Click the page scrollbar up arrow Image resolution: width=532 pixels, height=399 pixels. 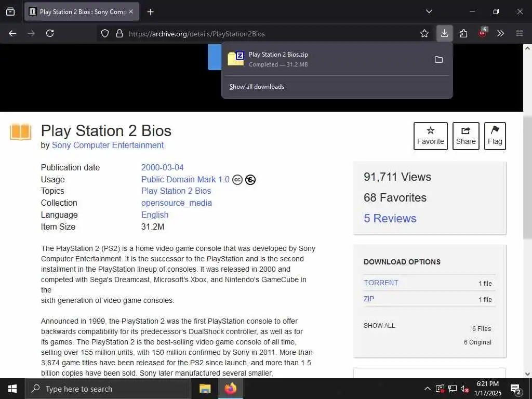tap(527, 48)
